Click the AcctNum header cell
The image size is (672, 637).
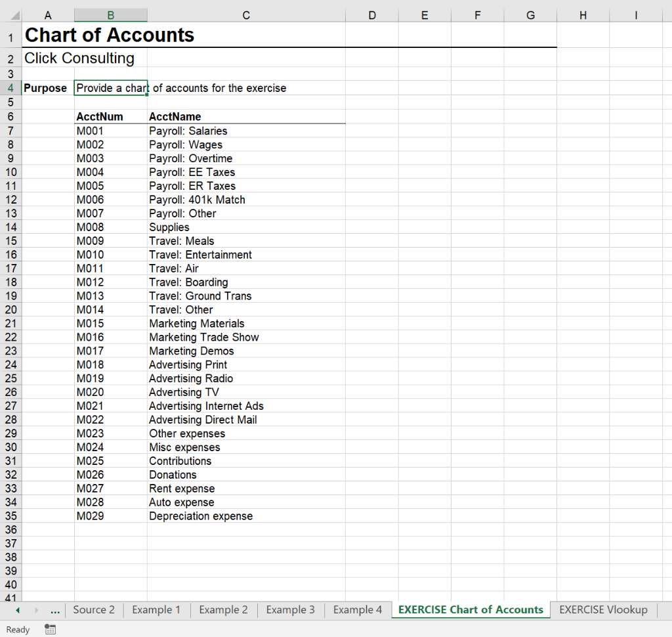[x=110, y=117]
